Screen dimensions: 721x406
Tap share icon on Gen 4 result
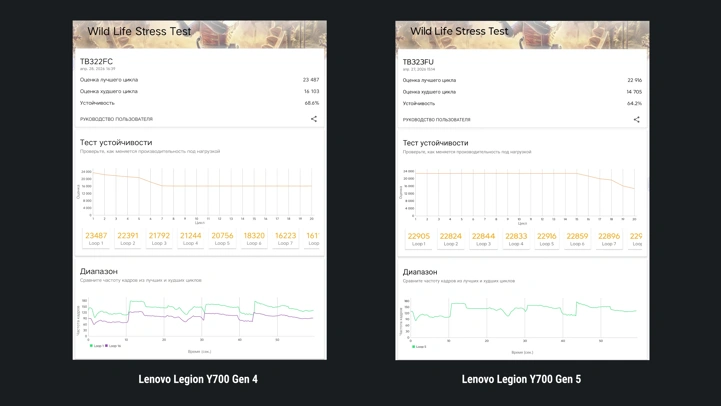tap(314, 119)
